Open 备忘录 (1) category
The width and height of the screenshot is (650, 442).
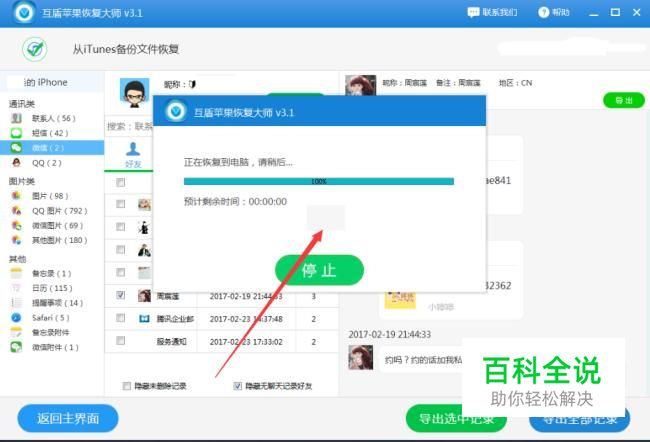(x=52, y=273)
